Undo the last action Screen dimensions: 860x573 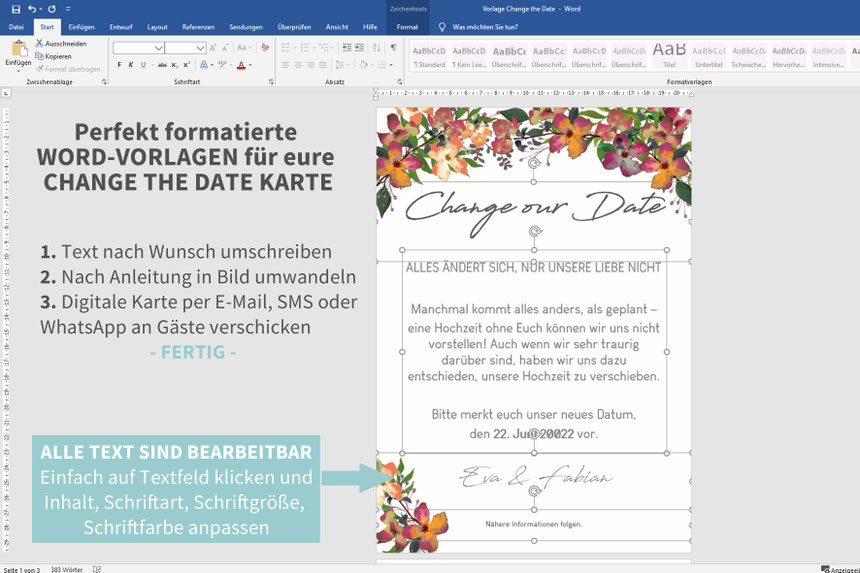click(x=31, y=9)
